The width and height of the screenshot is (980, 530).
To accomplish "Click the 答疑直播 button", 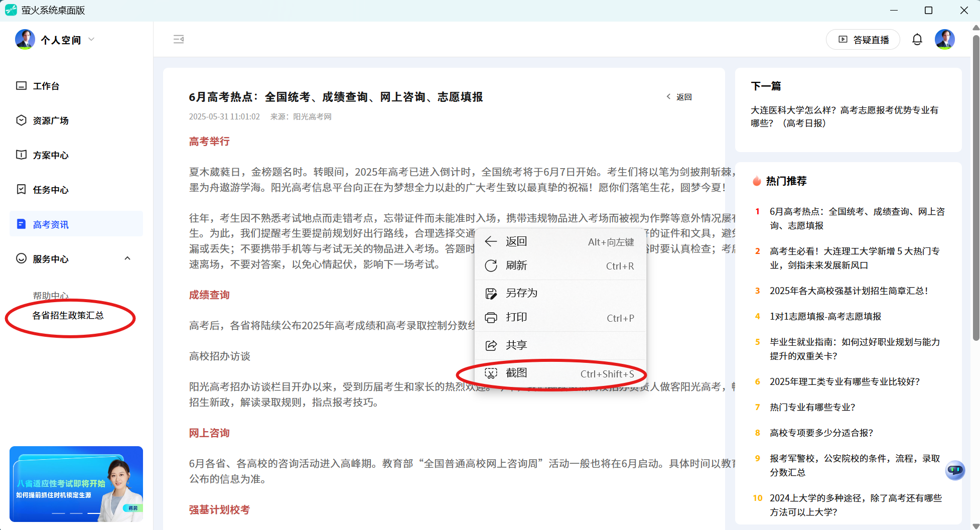I will pos(863,40).
